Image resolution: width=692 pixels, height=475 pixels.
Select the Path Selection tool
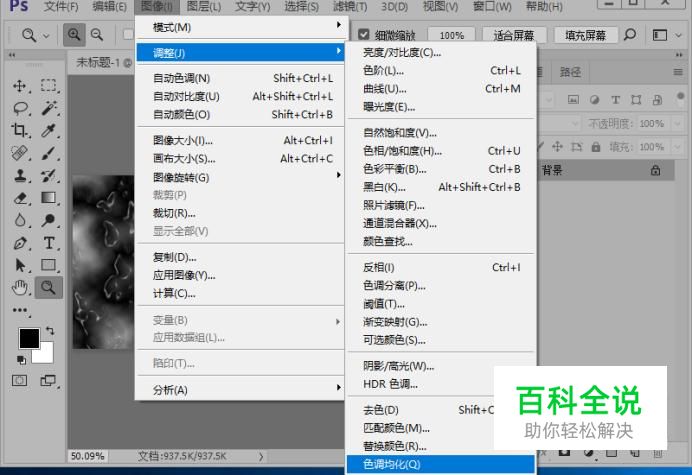[20, 265]
